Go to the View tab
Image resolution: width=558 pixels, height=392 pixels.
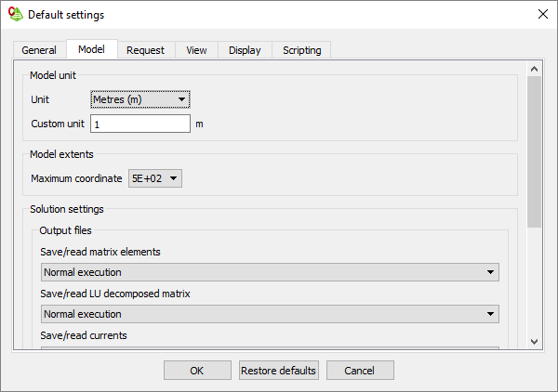pos(196,50)
